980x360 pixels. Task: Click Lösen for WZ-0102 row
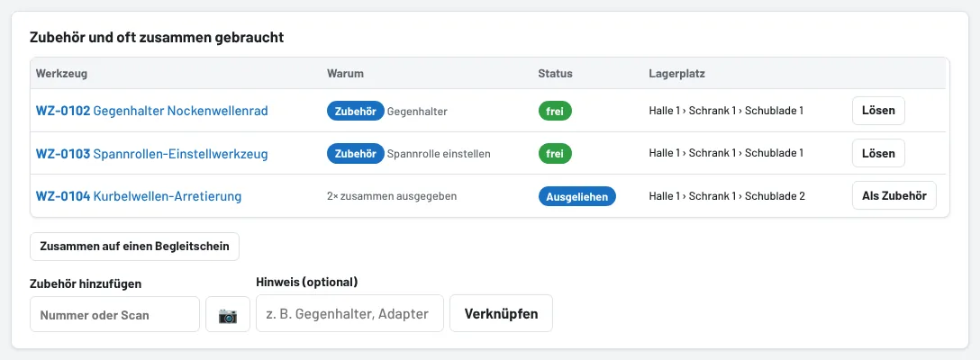tap(878, 111)
